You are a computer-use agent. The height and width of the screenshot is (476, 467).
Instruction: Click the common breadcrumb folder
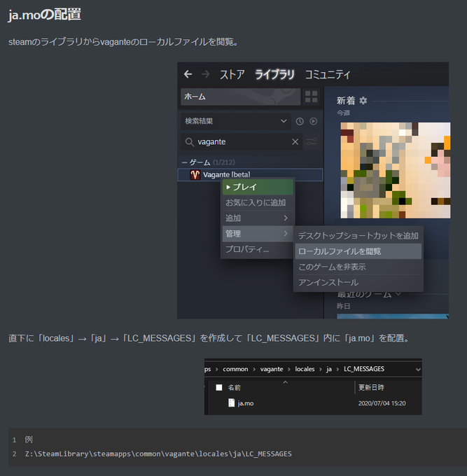(235, 369)
